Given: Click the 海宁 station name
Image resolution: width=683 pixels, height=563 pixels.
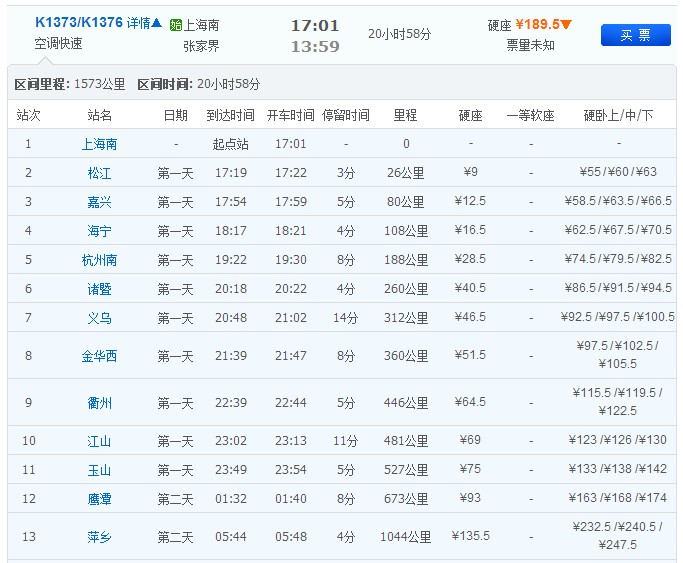Looking at the screenshot, I should [x=99, y=231].
